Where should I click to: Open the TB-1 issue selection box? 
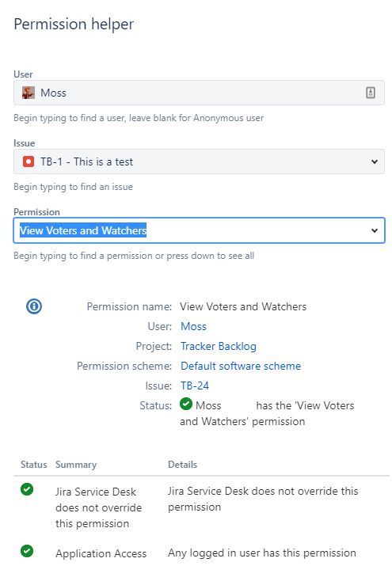click(x=199, y=161)
